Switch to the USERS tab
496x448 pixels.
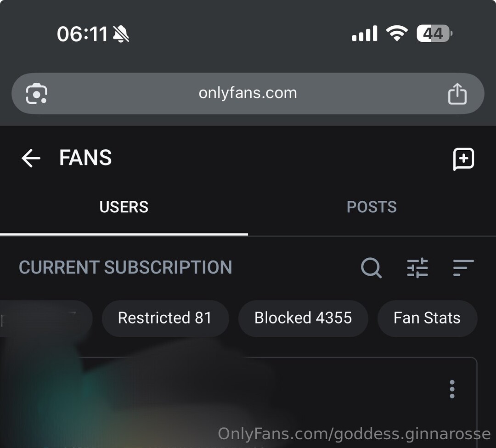click(124, 207)
